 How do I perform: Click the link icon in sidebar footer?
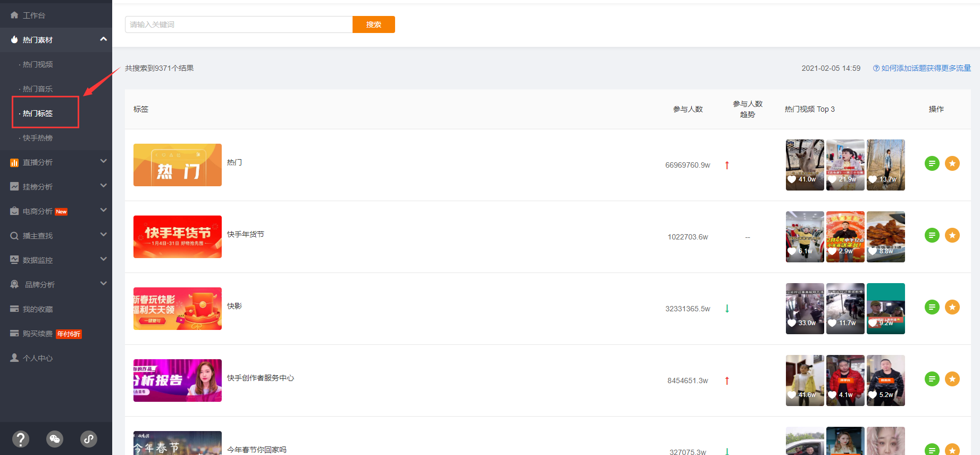89,439
